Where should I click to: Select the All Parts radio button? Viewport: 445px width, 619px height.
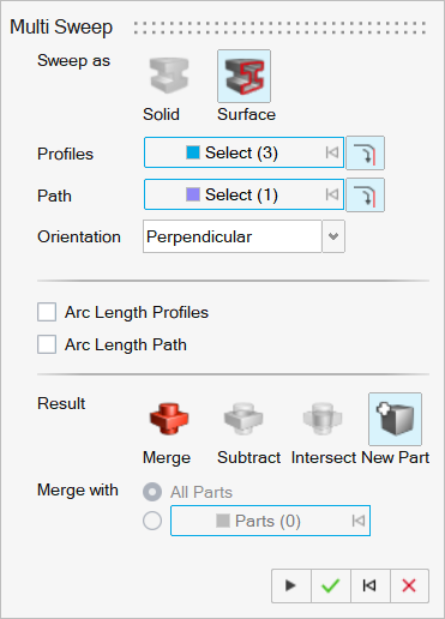(152, 492)
